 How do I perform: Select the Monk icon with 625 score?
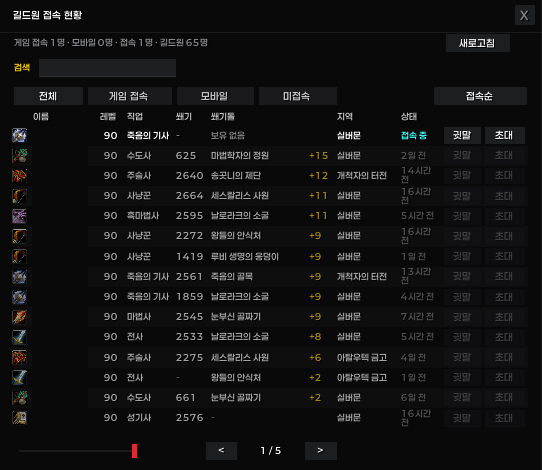(19, 156)
